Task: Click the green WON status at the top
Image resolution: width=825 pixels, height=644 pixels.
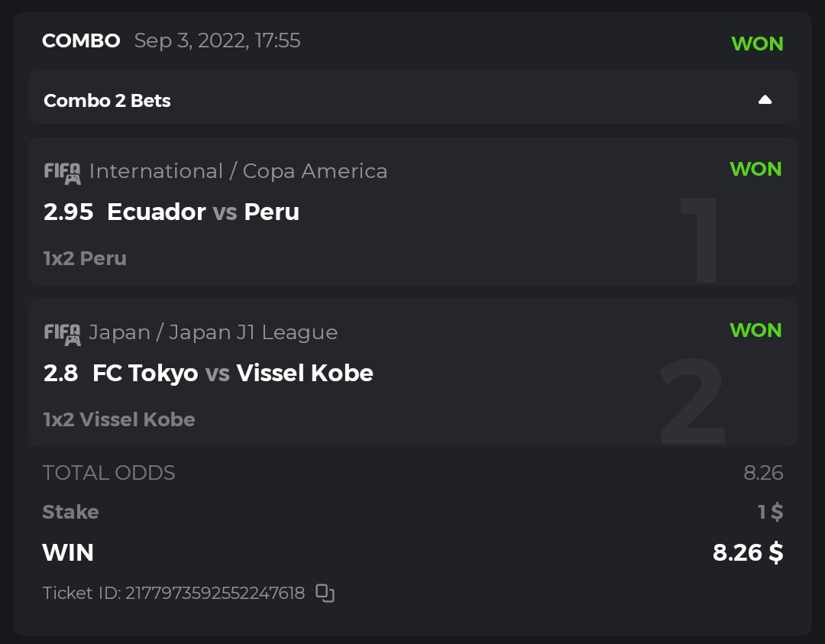Action: tap(757, 44)
